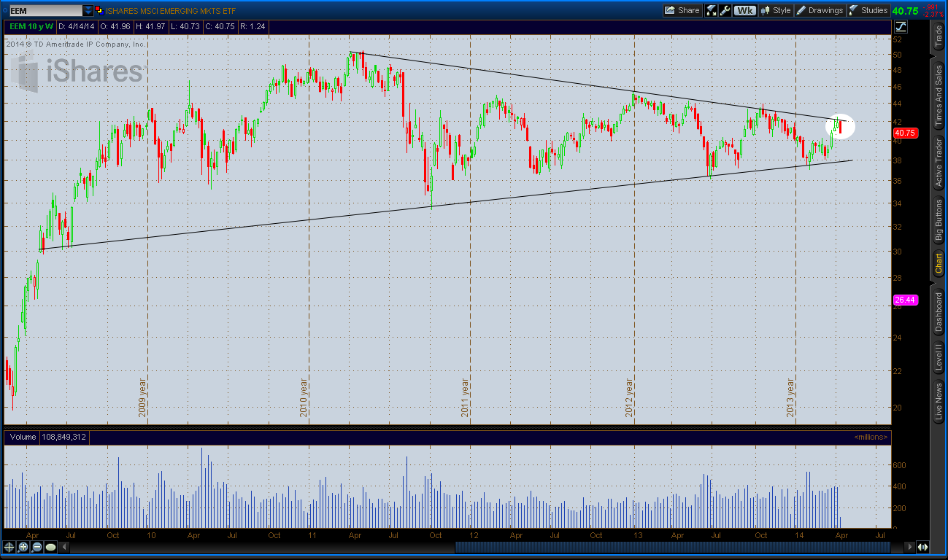The image size is (948, 560).
Task: Click the 'O: 41.96' open value
Action: pos(116,27)
